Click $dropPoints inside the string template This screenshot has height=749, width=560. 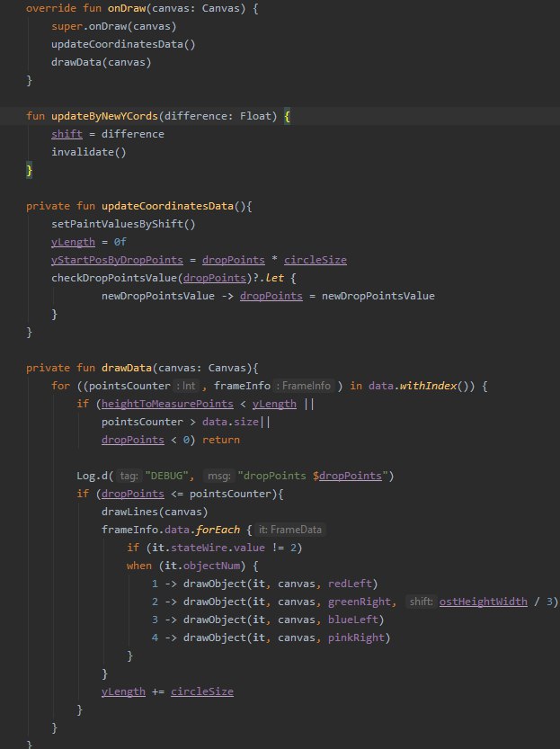coord(348,476)
